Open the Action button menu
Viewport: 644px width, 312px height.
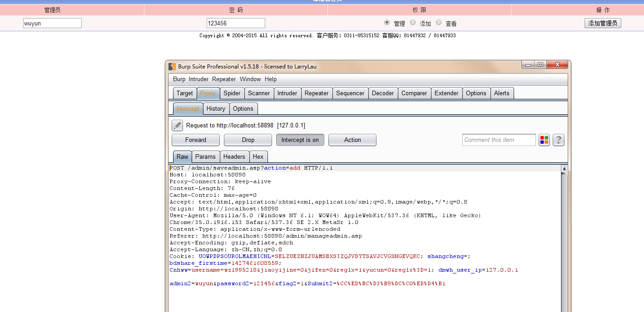(x=352, y=140)
